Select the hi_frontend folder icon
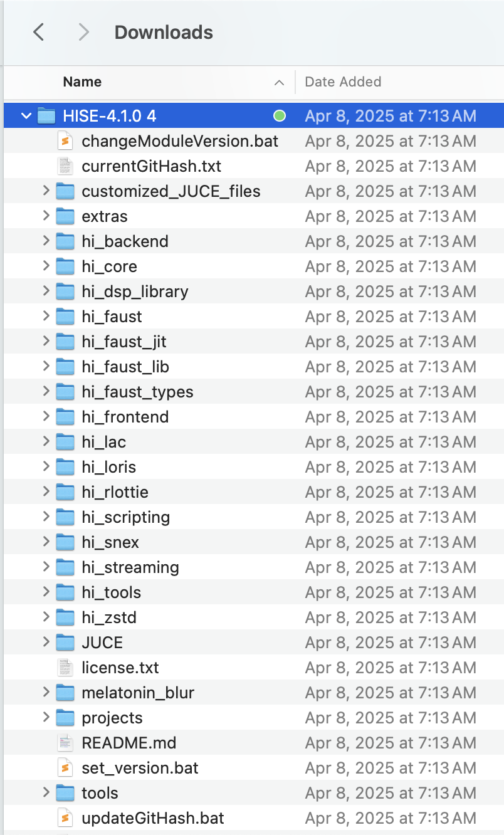 (x=65, y=417)
